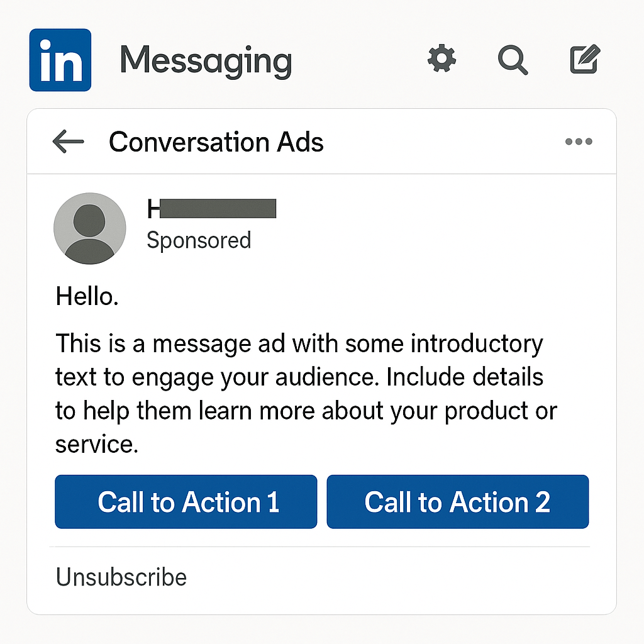644x644 pixels.
Task: Click the Unsubscribe link
Action: (x=121, y=577)
